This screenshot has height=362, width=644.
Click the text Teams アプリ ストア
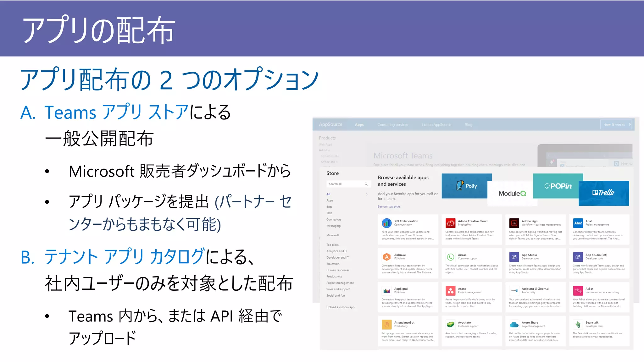coord(116,112)
